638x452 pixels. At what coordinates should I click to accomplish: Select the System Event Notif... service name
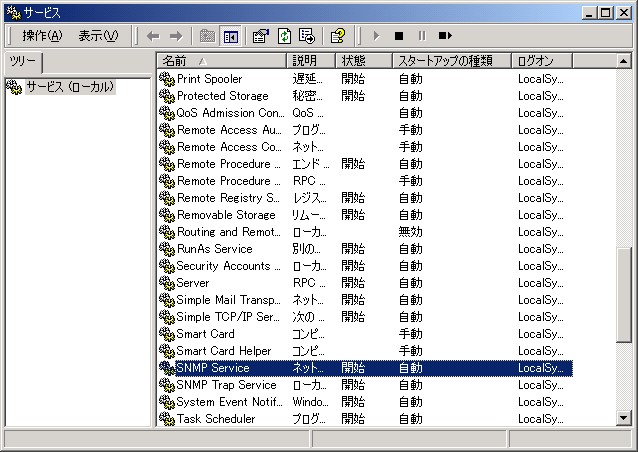tap(229, 402)
